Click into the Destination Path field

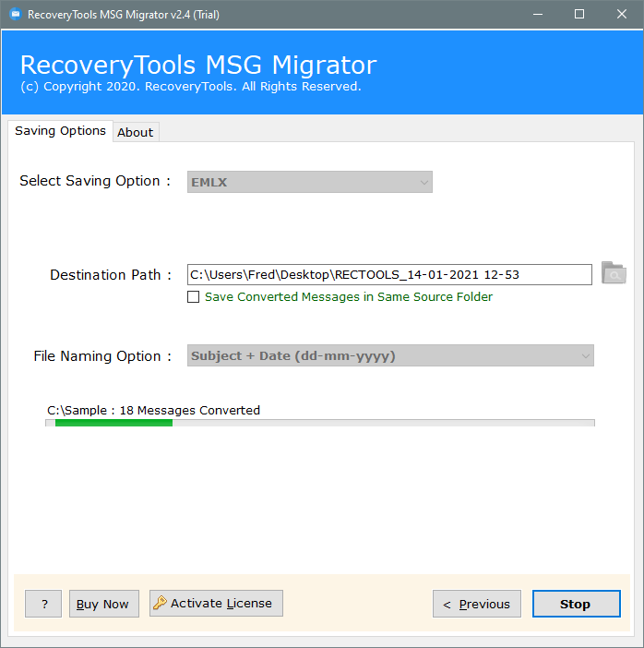[x=389, y=274]
